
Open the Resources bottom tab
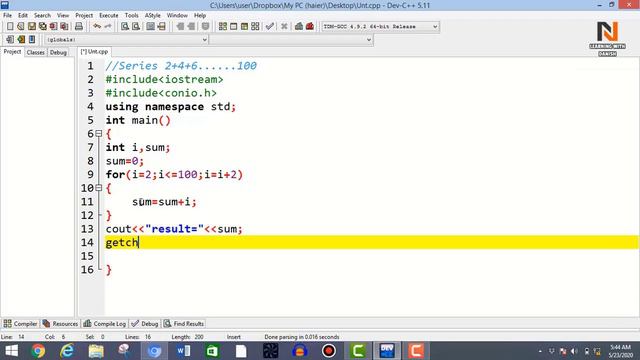tap(60, 324)
